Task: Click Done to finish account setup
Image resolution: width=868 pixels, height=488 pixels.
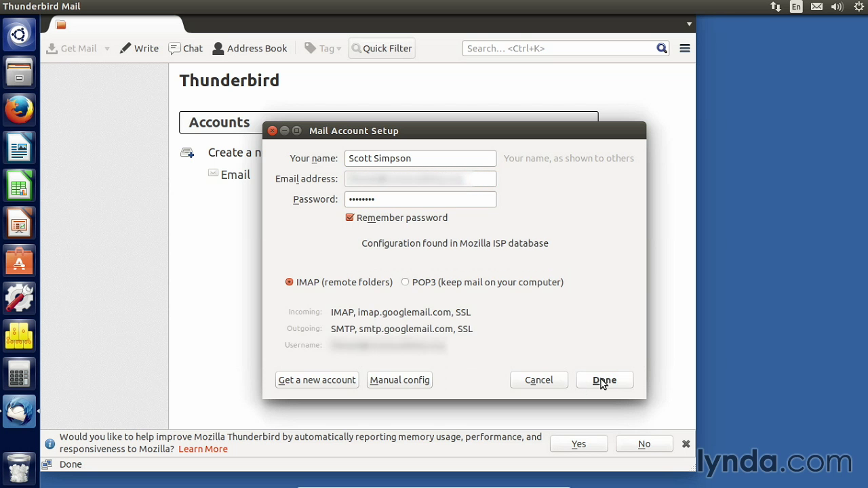Action: coord(604,380)
